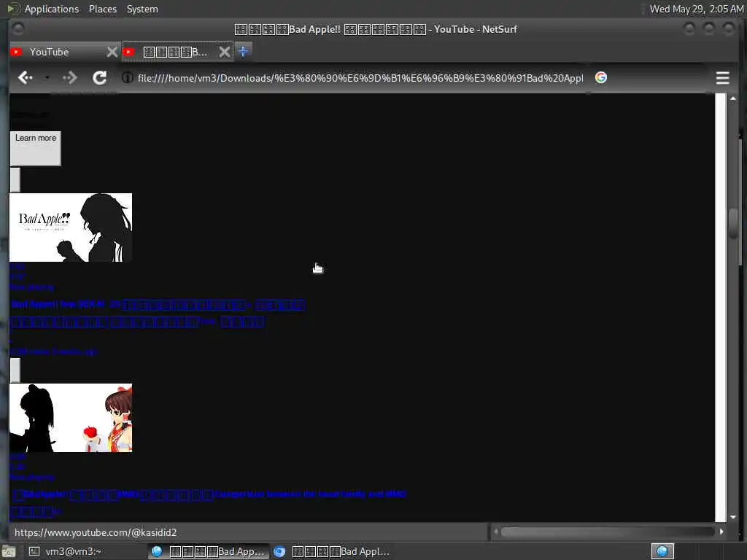
Task: Click the show desktop icon in taskbar
Action: coord(8,552)
